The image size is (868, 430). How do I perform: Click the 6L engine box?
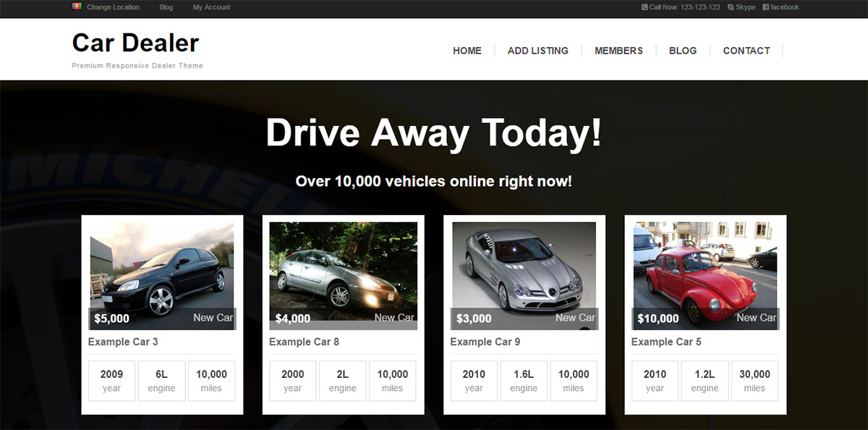coord(161,381)
